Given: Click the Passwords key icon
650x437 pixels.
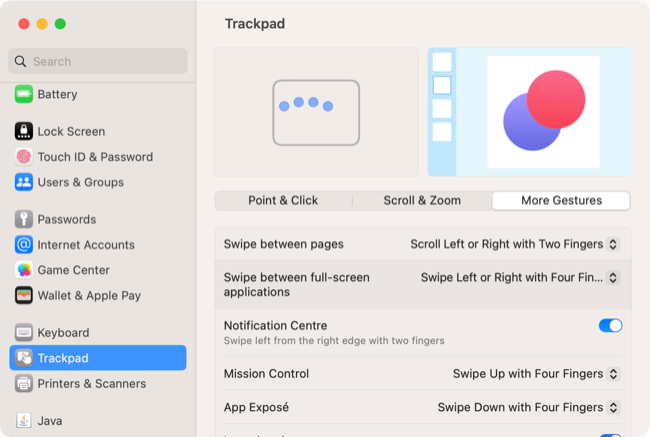Looking at the screenshot, I should [24, 219].
